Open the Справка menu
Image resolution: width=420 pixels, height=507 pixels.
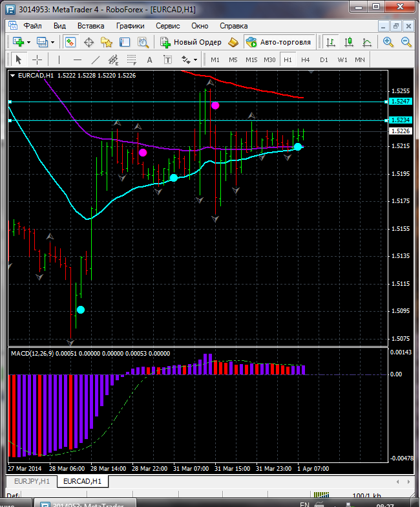(234, 26)
